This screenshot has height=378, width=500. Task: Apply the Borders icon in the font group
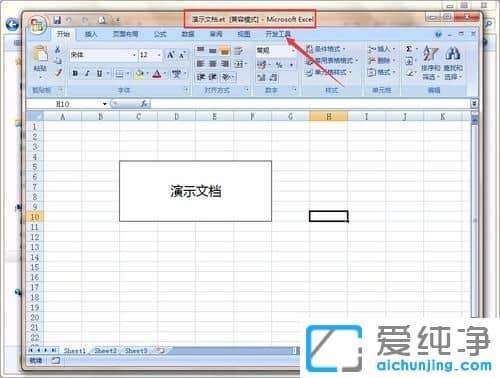point(119,74)
